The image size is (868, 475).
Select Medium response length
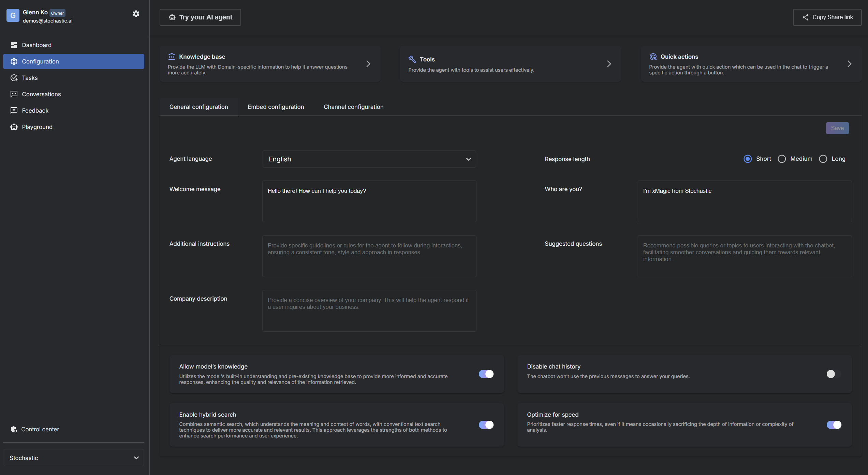point(782,159)
